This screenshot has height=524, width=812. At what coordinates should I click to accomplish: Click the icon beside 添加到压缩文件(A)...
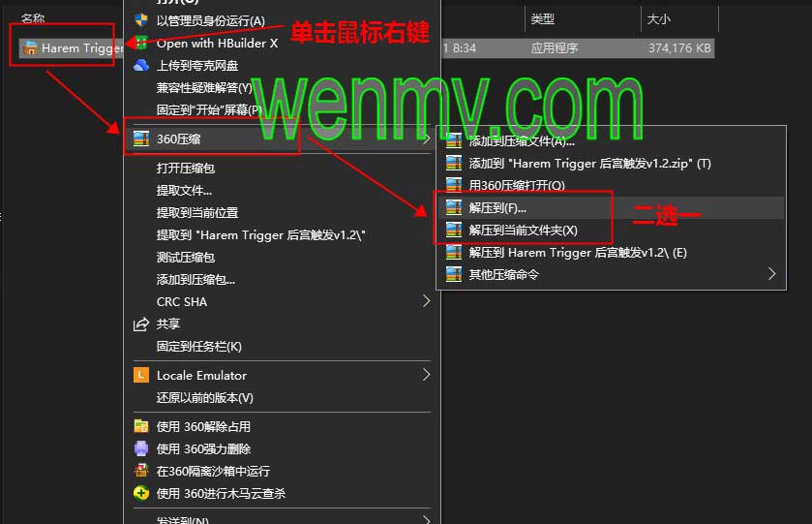click(454, 140)
